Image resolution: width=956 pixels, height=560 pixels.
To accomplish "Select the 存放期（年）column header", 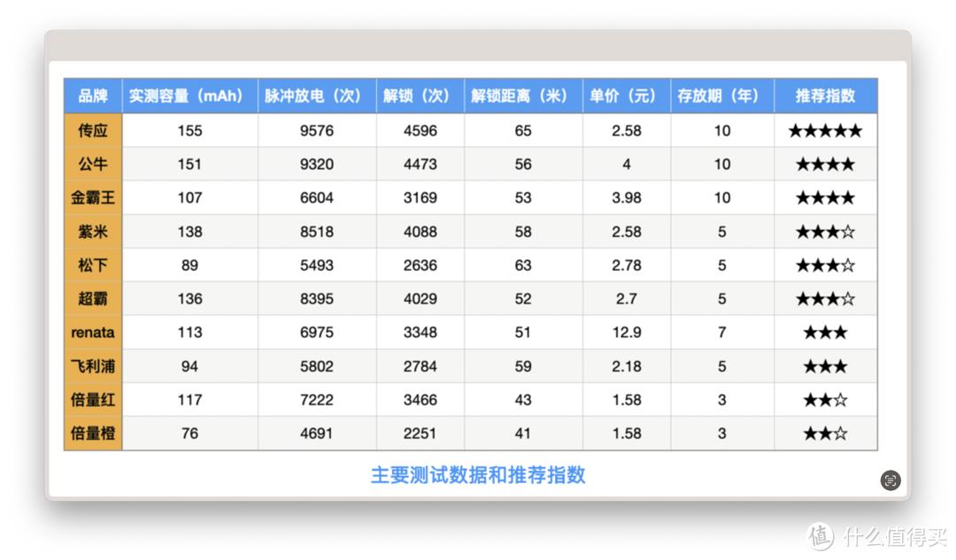I will (722, 96).
